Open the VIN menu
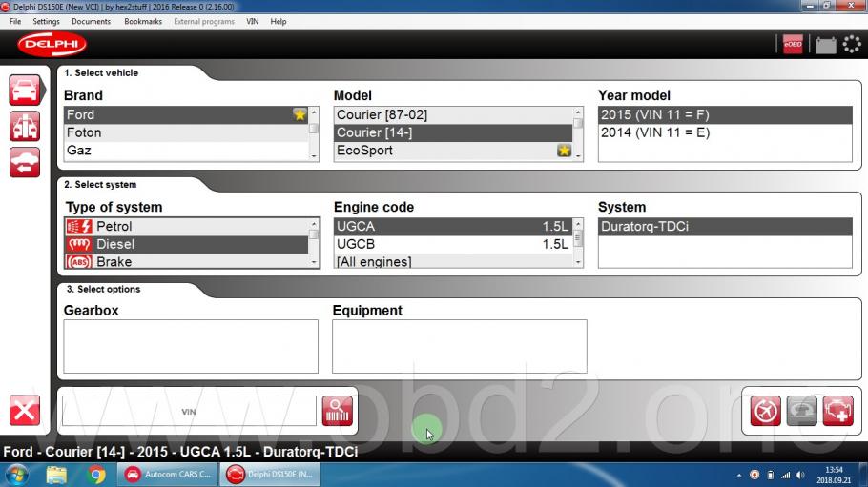This screenshot has height=487, width=868. [x=253, y=22]
